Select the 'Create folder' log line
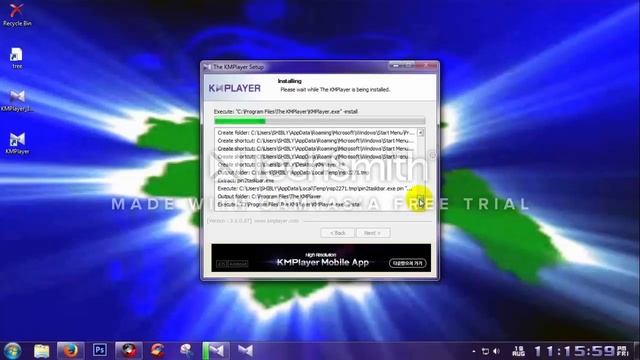The height and width of the screenshot is (360, 640). 316,133
